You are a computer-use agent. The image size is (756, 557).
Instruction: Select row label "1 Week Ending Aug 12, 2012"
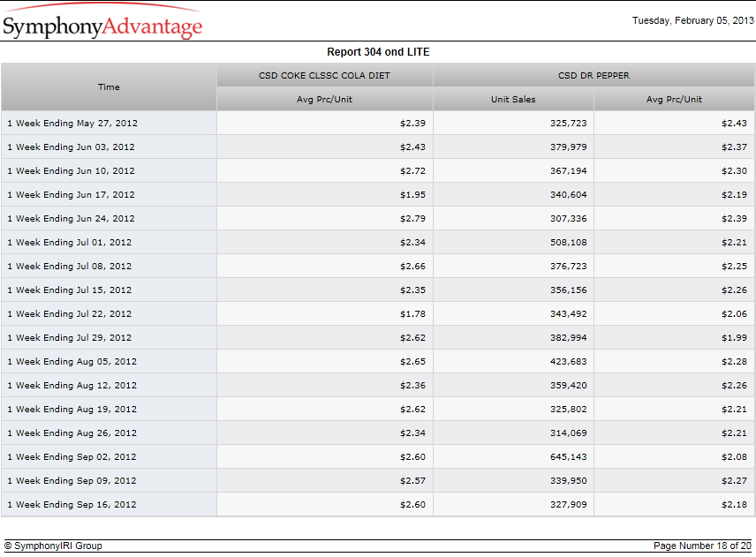click(72, 386)
